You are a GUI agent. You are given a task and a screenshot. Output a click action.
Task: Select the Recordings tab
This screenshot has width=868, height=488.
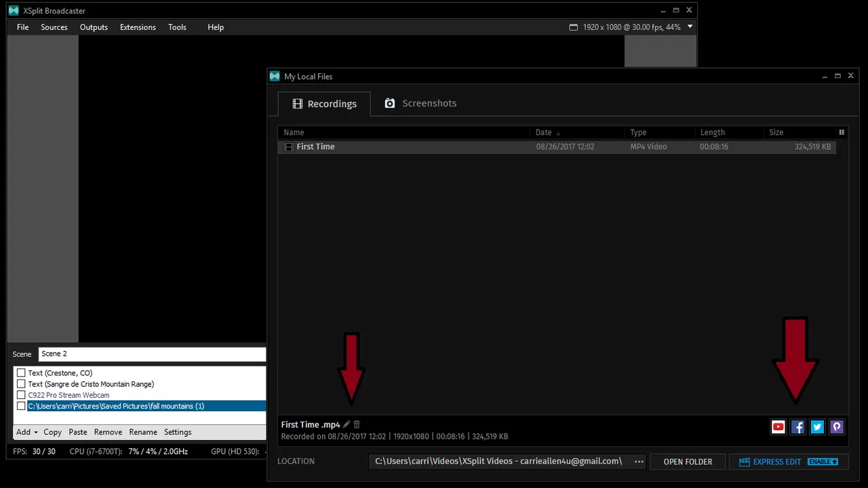(x=324, y=104)
